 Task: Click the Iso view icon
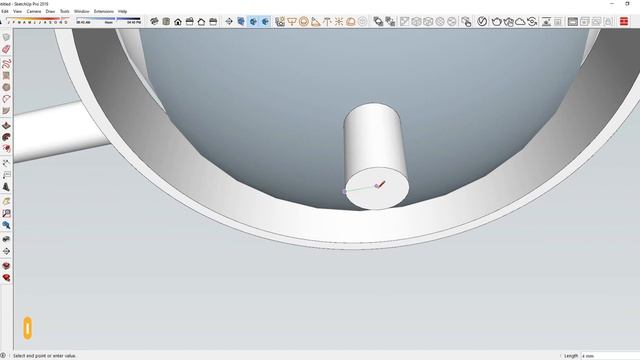click(154, 22)
